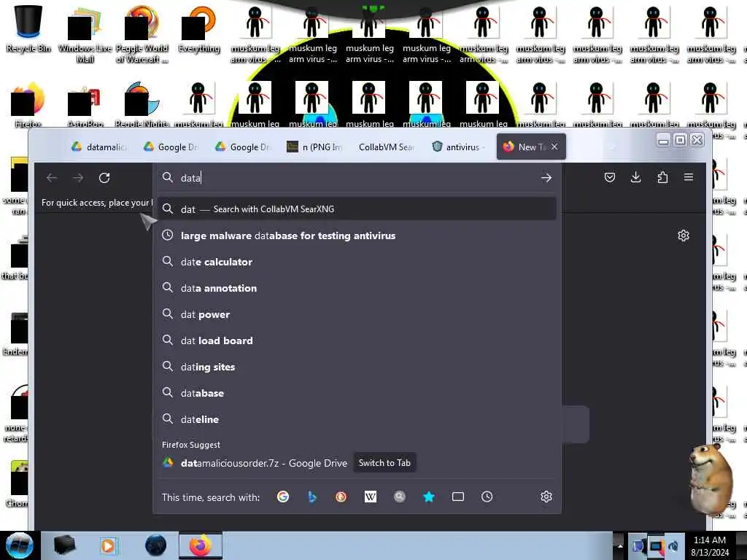Screen dimensions: 747x560
Task: Switch to the datamalic Google Drive tab
Action: pos(101,147)
